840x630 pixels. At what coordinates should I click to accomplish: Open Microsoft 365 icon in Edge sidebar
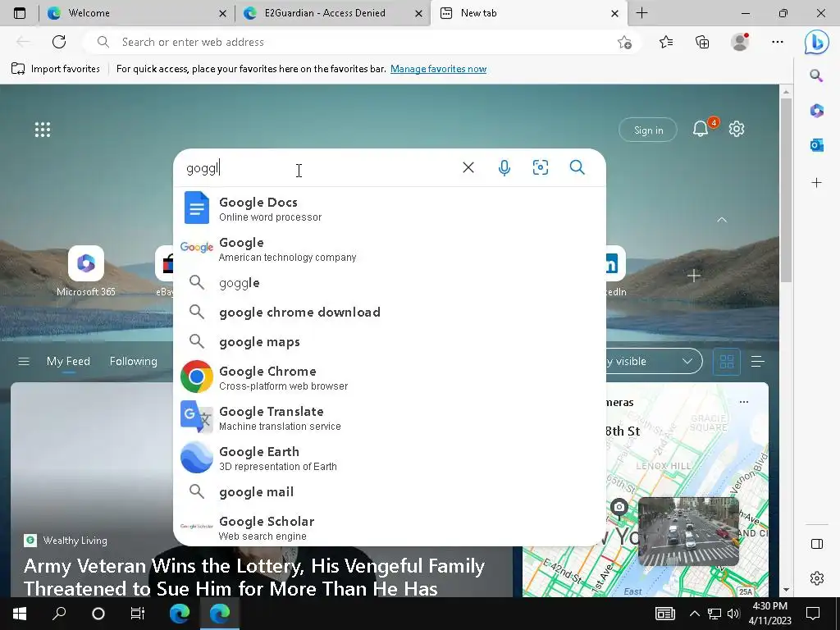click(816, 111)
